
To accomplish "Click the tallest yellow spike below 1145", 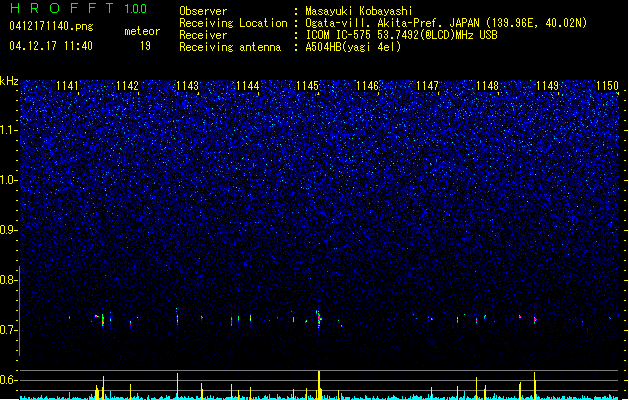I will coord(319,385).
